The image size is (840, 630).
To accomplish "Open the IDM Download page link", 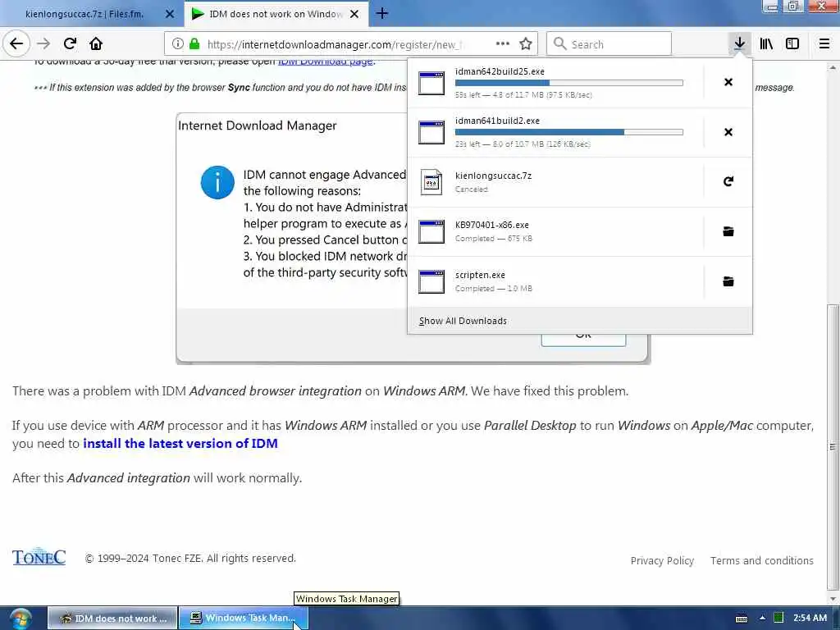I will click(325, 62).
